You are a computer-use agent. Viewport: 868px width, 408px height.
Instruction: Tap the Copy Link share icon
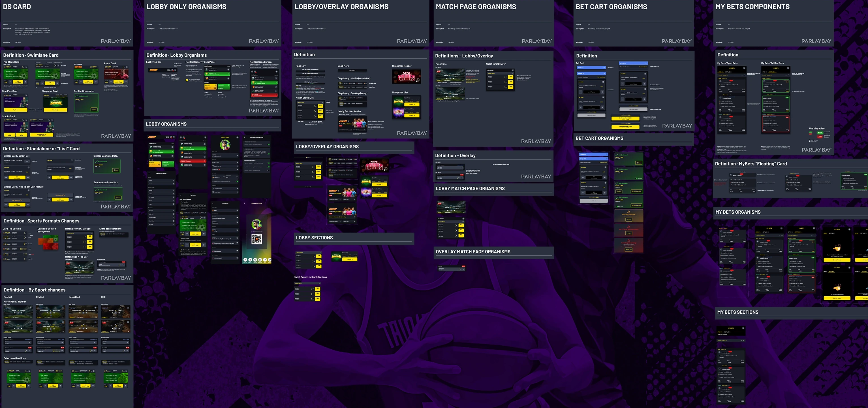(245, 260)
